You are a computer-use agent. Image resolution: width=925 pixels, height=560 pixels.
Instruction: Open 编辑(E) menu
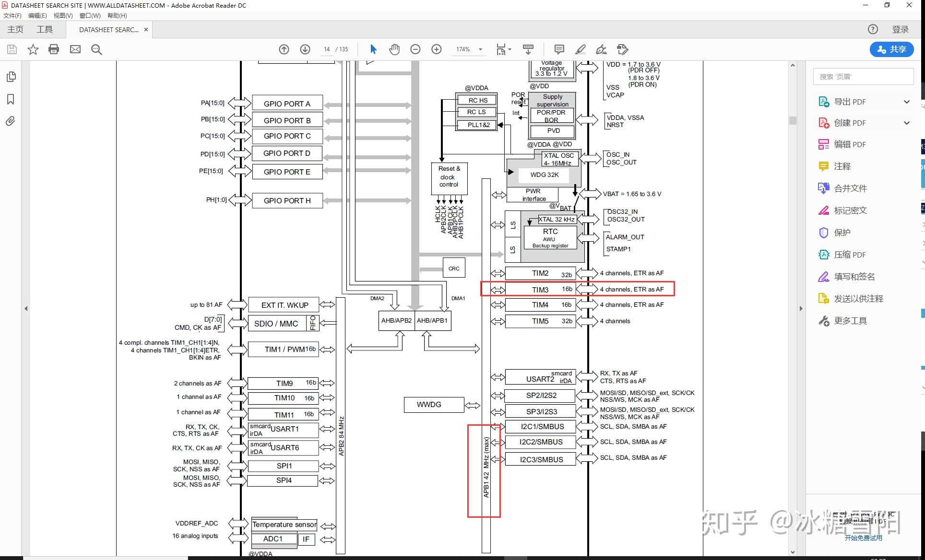[37, 16]
